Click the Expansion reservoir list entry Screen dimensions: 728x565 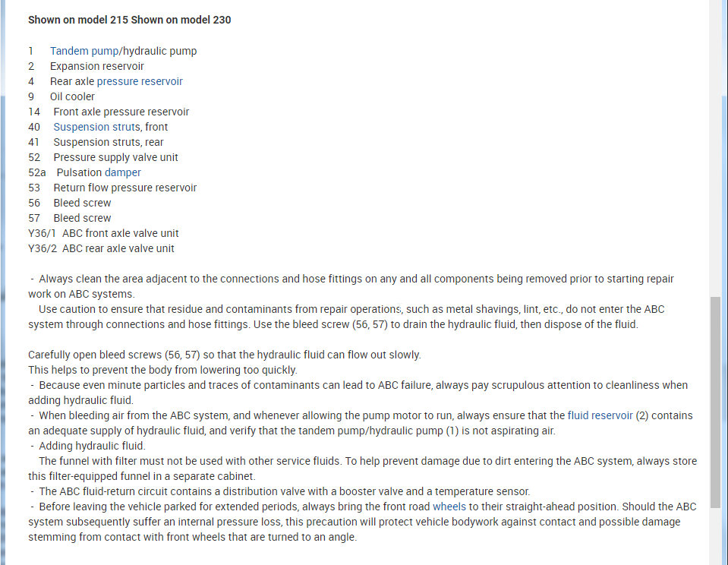click(x=96, y=66)
